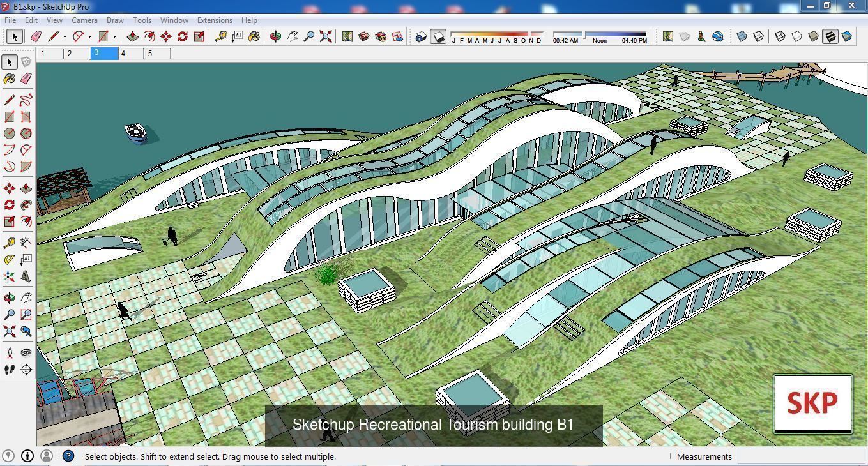Switch to scene tab 1

click(x=50, y=54)
